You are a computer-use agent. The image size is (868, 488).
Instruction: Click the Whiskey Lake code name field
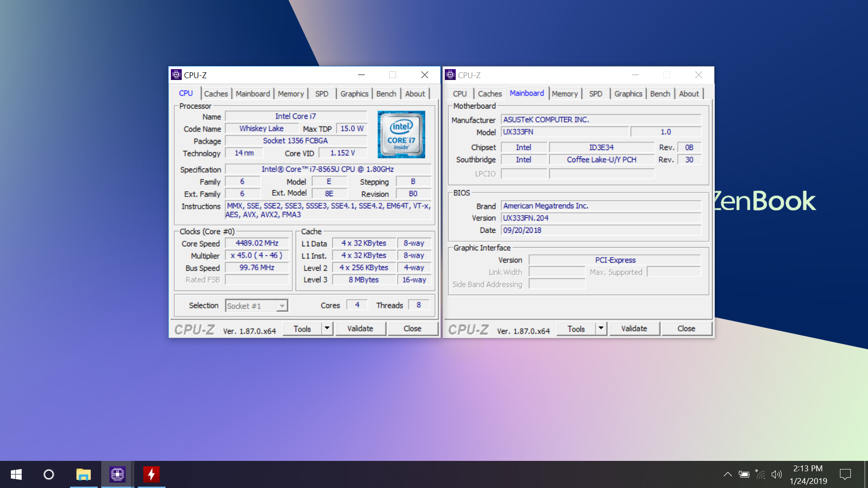pos(261,129)
